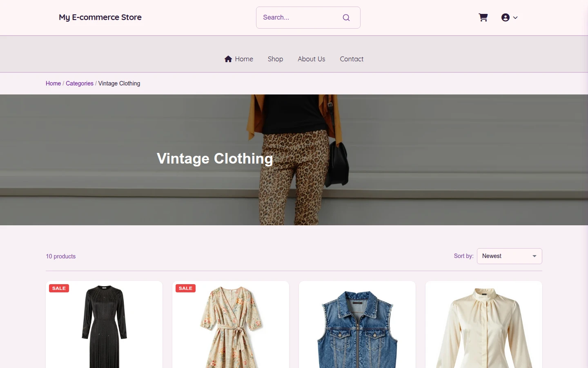Focus the Search input field
Viewport: 588px width, 368px height.
pos(300,18)
